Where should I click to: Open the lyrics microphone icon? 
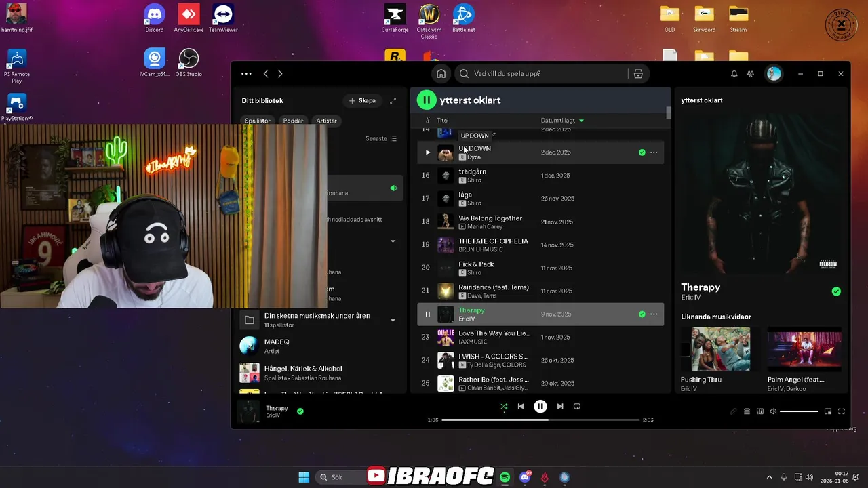(733, 411)
